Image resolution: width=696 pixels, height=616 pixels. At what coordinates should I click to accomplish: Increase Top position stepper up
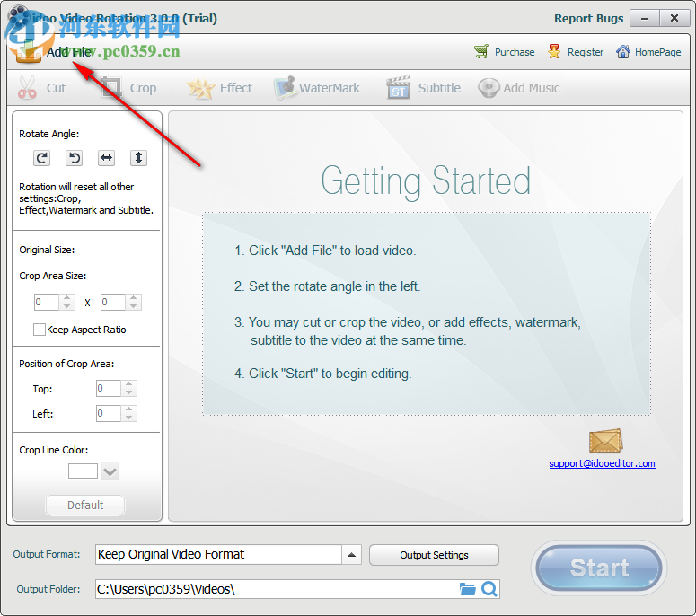(128, 384)
